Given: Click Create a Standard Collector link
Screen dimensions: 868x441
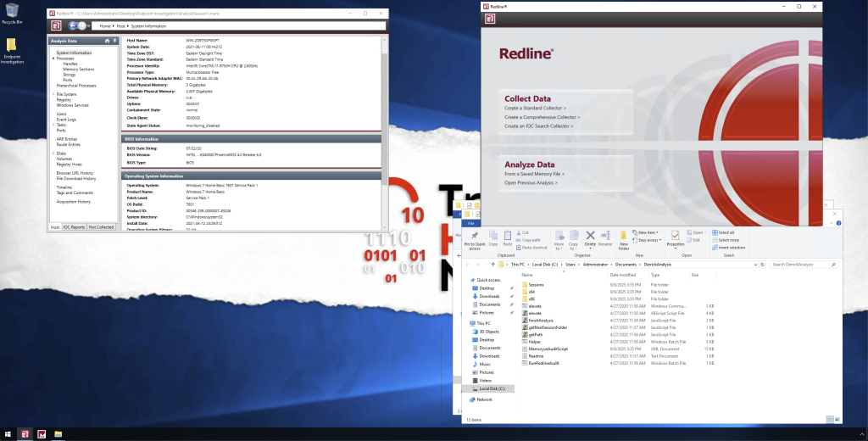Looking at the screenshot, I should [536, 108].
